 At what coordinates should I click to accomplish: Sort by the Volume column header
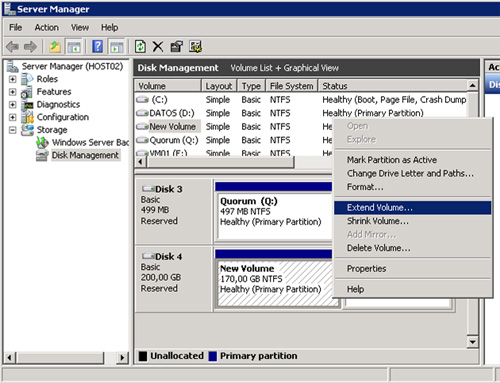point(168,86)
